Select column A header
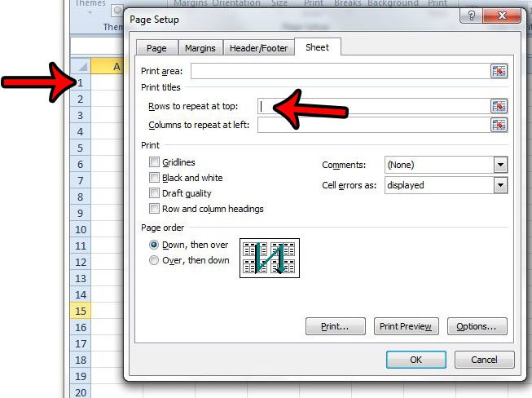The width and height of the screenshot is (532, 398). tap(108, 66)
